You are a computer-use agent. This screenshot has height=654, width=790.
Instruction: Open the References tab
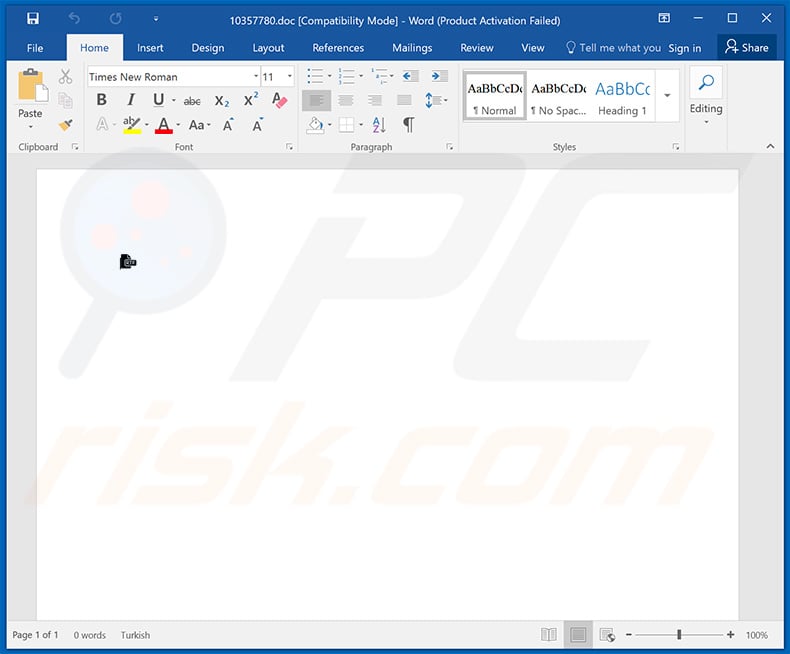[x=338, y=48]
